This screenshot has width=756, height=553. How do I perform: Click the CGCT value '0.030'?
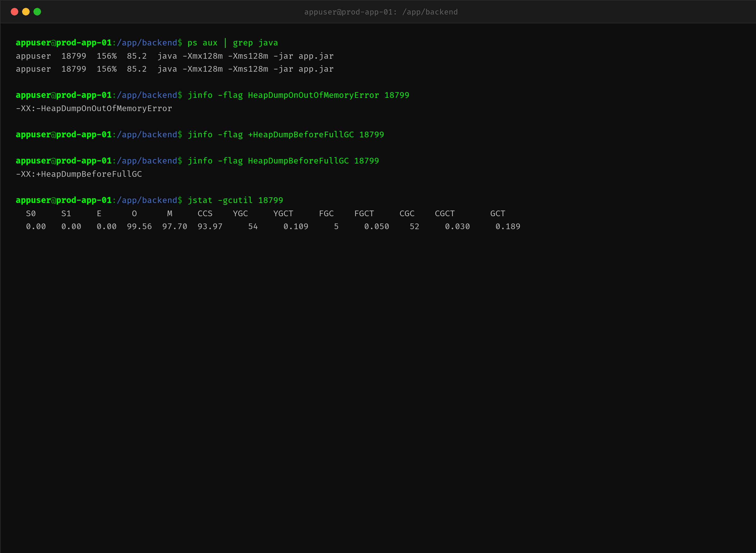pyautogui.click(x=458, y=227)
